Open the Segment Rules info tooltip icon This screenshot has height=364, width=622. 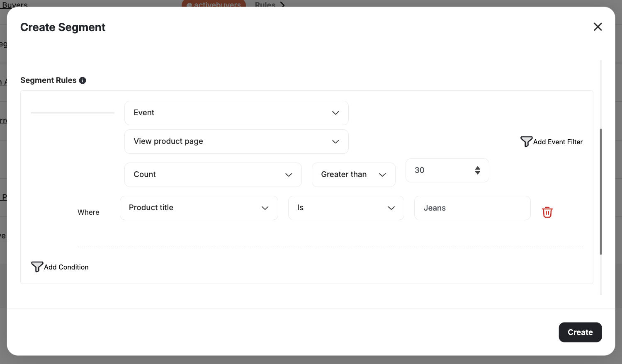(83, 80)
